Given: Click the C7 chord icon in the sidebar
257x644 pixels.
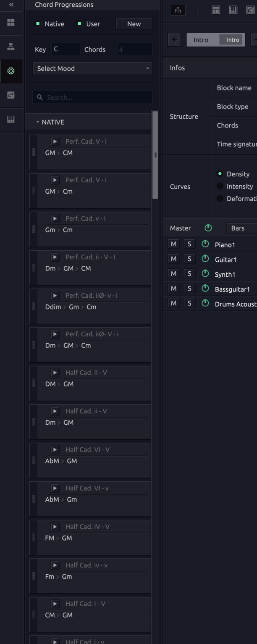Looking at the screenshot, I should pyautogui.click(x=10, y=96).
